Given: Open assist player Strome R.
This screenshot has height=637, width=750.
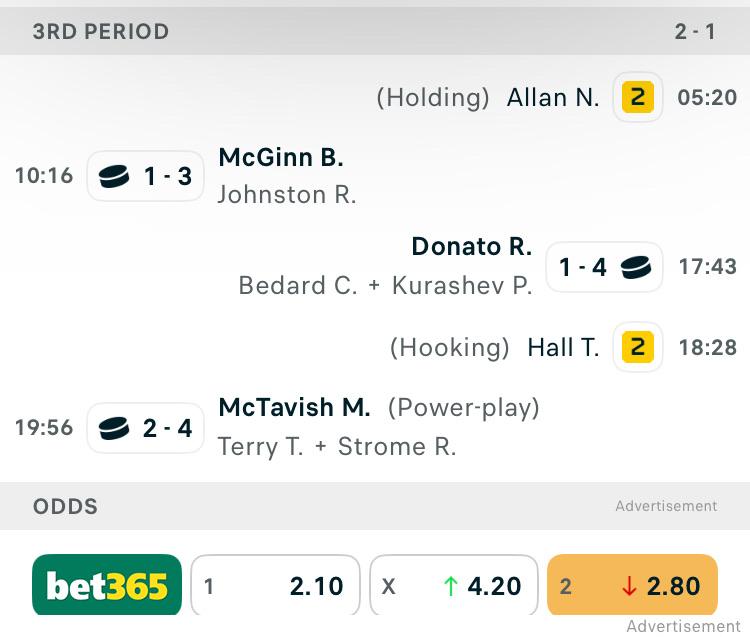Looking at the screenshot, I should [397, 447].
